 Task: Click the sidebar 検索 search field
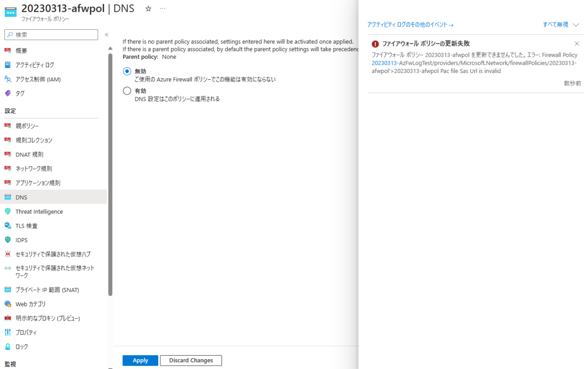point(51,35)
